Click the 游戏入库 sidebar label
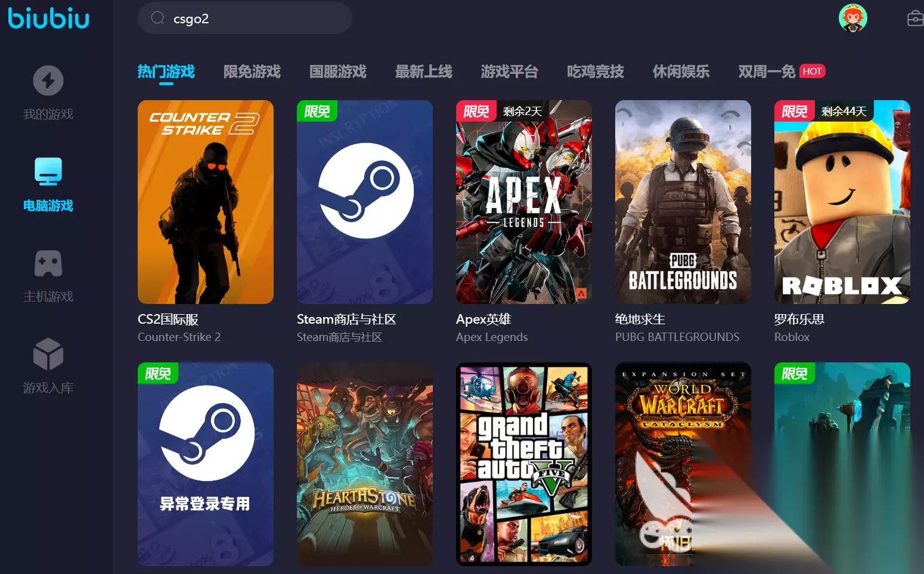The width and height of the screenshot is (924, 574). pos(48,388)
